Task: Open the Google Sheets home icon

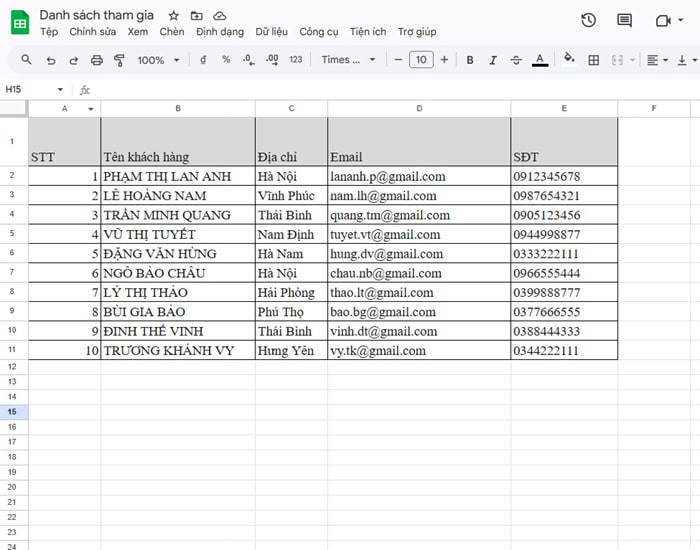Action: click(20, 23)
